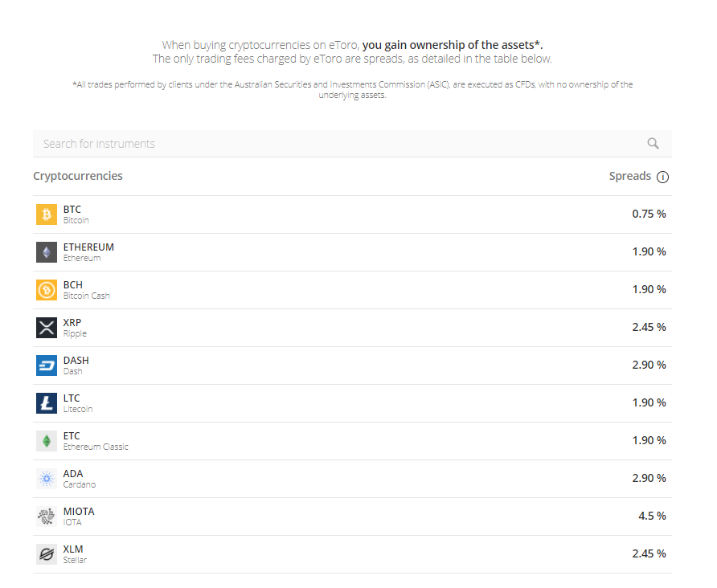Click the magnifier search icon
Screen dimensions: 717x588
tap(653, 144)
